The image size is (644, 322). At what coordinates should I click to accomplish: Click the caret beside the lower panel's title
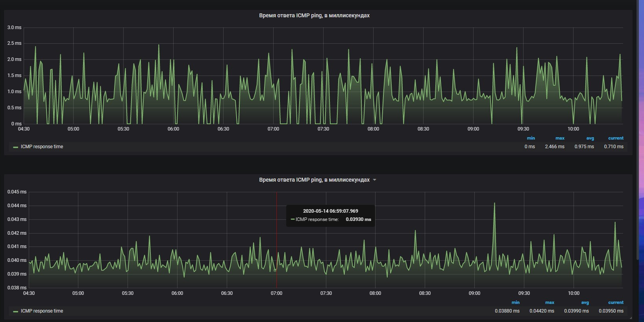(x=374, y=180)
